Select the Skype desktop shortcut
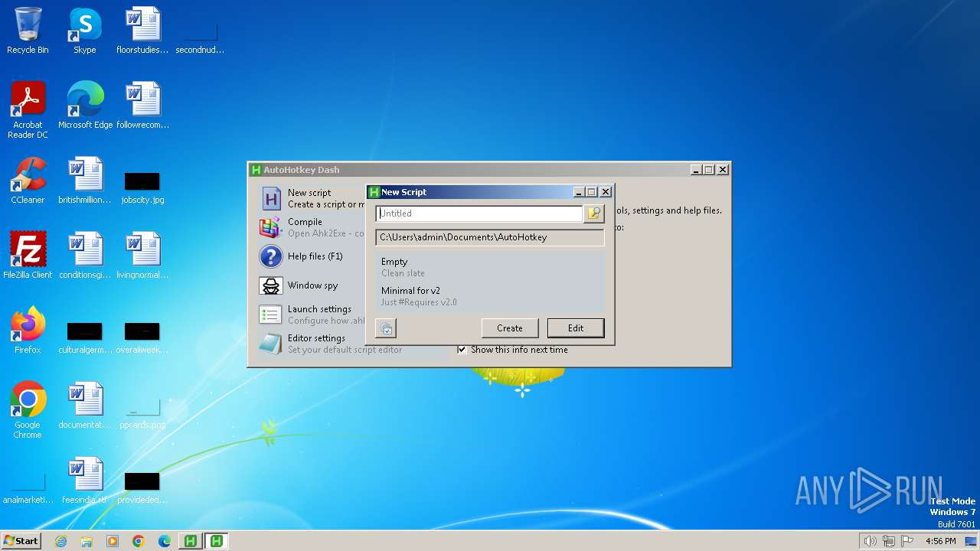The height and width of the screenshot is (551, 980). click(85, 31)
